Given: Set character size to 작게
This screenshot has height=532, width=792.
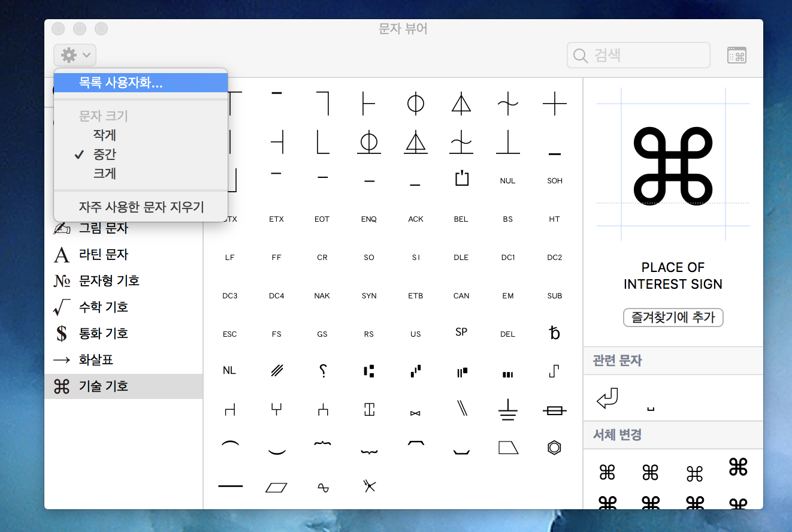Looking at the screenshot, I should [x=105, y=135].
